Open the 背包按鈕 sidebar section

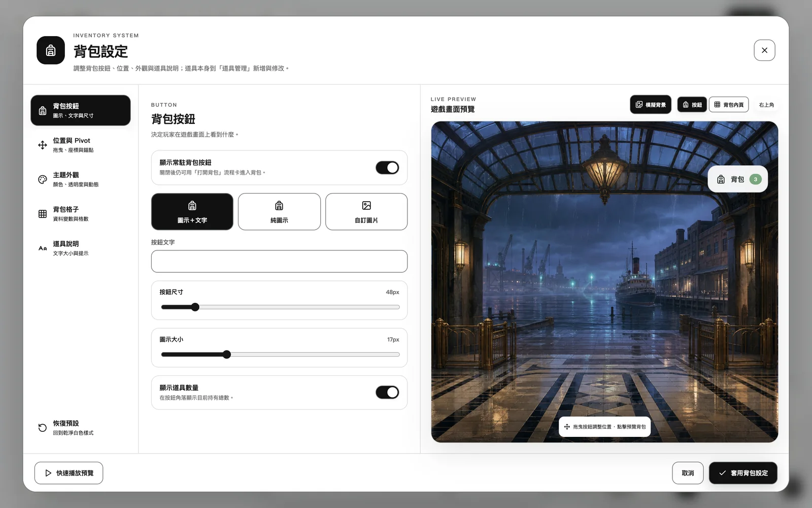tap(80, 110)
